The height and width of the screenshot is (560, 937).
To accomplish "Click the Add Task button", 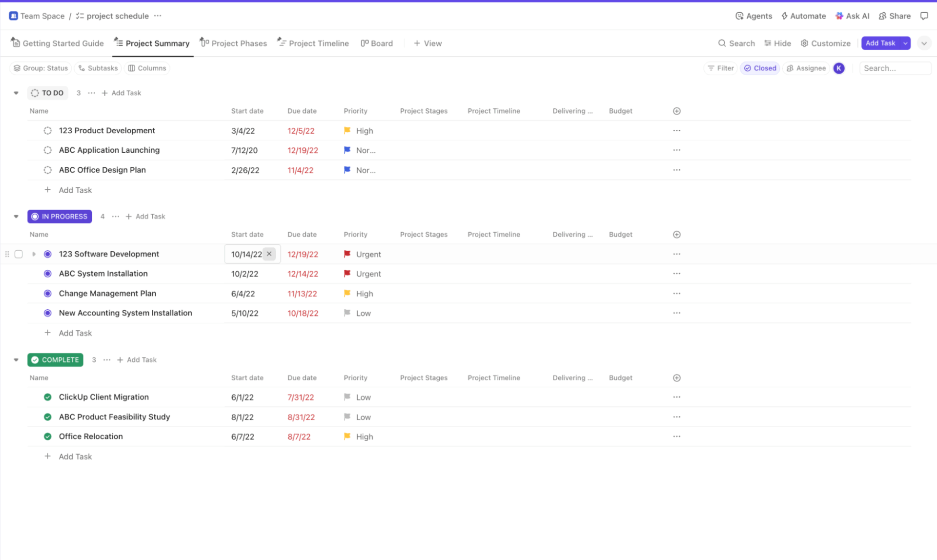I will (880, 43).
